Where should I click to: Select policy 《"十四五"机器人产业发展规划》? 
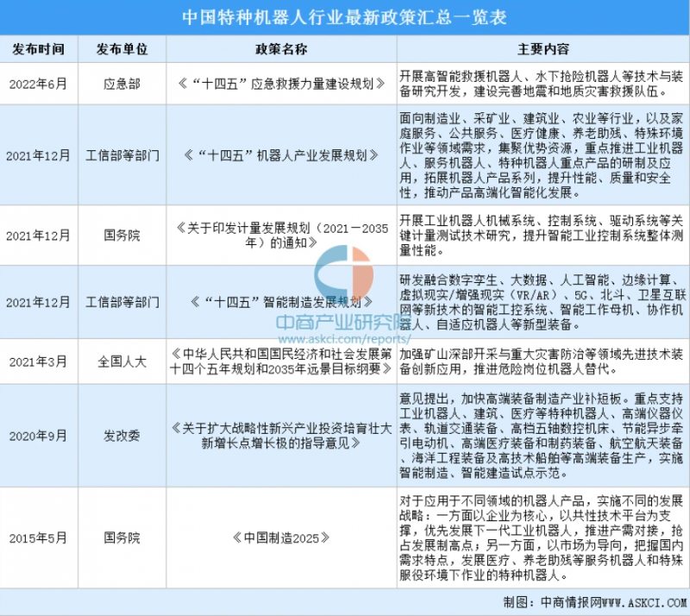(281, 155)
